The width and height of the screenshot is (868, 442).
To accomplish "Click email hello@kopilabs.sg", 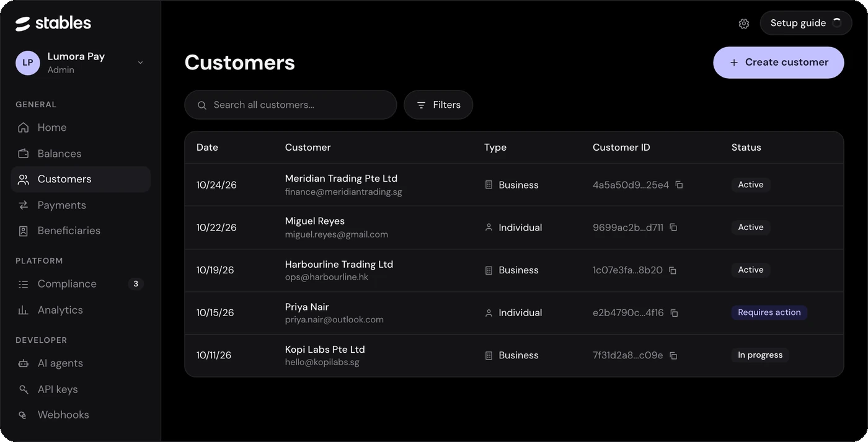I will [x=322, y=362].
